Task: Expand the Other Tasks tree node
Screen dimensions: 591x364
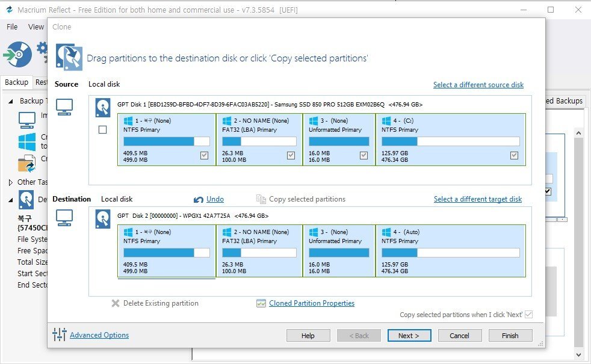Action: (11, 182)
